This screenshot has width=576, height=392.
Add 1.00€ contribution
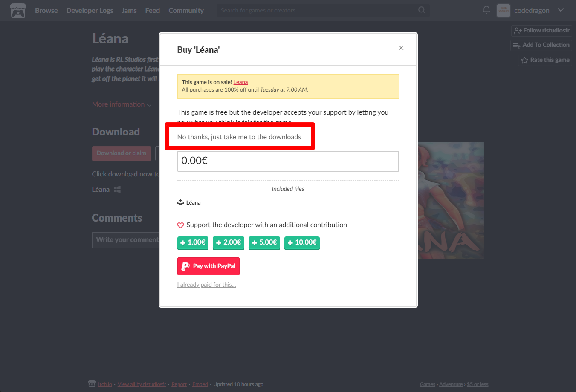pos(193,243)
